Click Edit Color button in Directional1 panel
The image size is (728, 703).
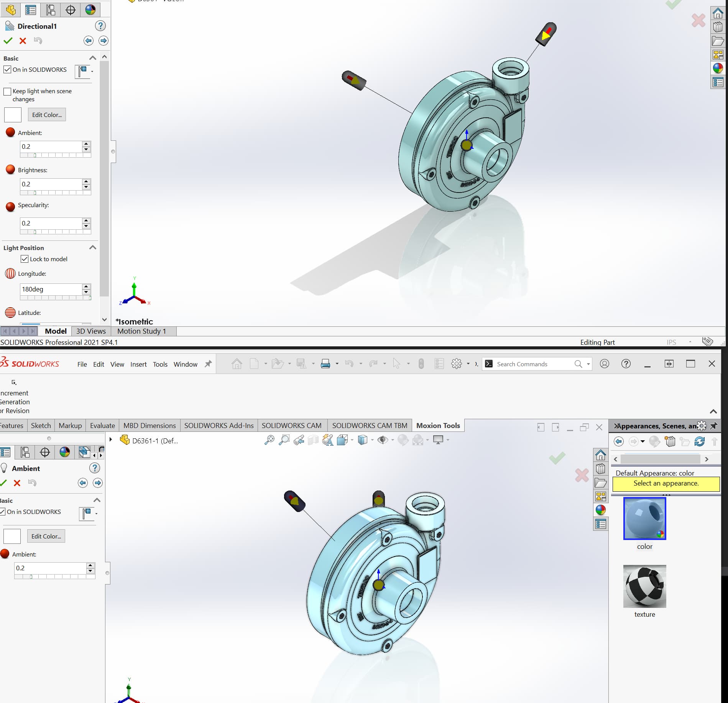pyautogui.click(x=47, y=115)
